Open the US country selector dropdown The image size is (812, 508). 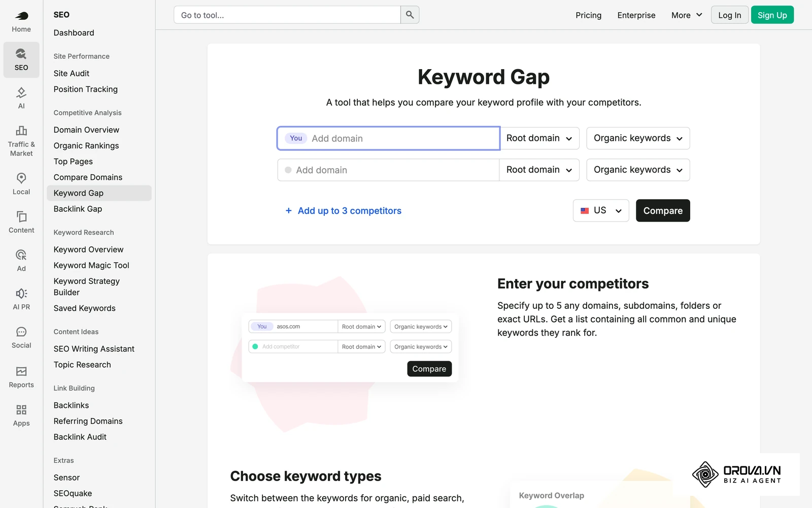(x=601, y=210)
